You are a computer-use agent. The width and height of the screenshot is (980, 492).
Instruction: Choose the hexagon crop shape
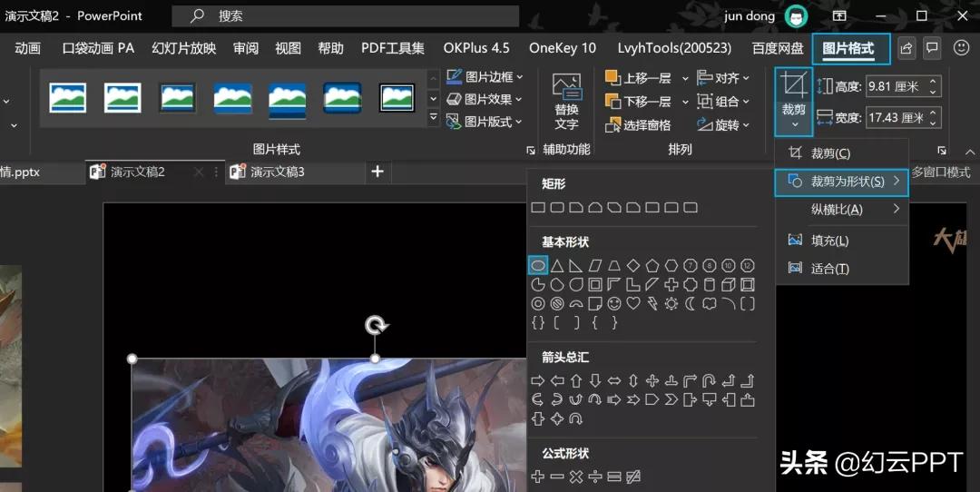click(671, 266)
